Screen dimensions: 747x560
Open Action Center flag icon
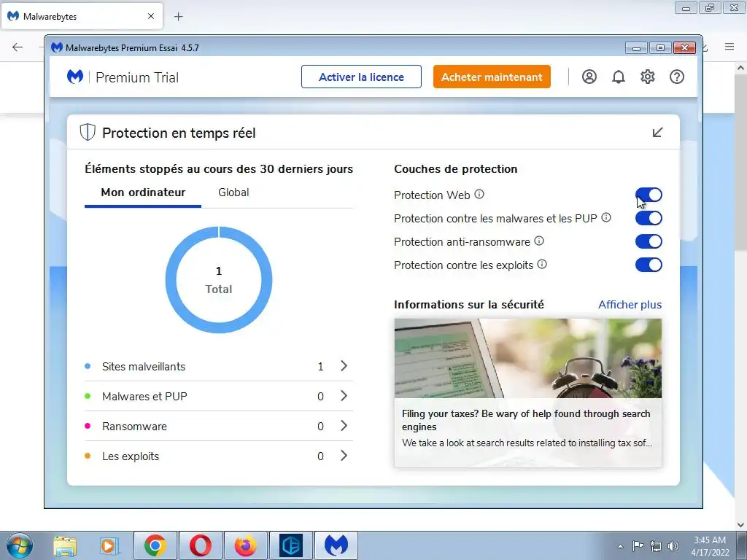click(638, 546)
